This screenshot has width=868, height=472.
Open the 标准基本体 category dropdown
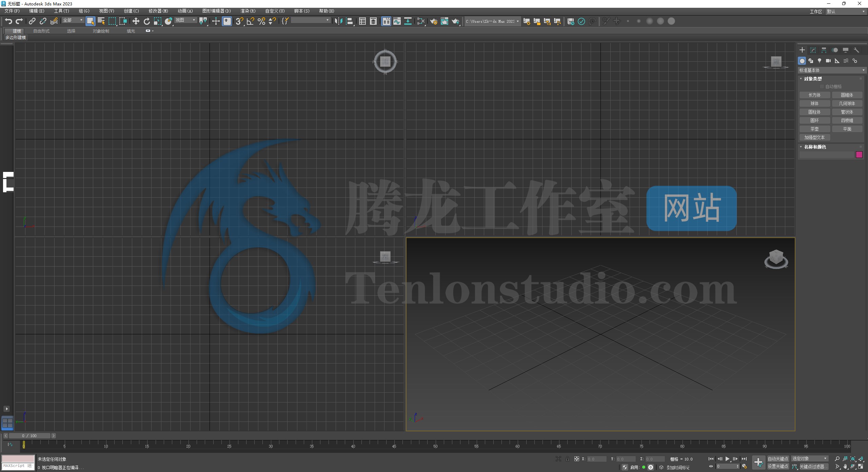(832, 70)
